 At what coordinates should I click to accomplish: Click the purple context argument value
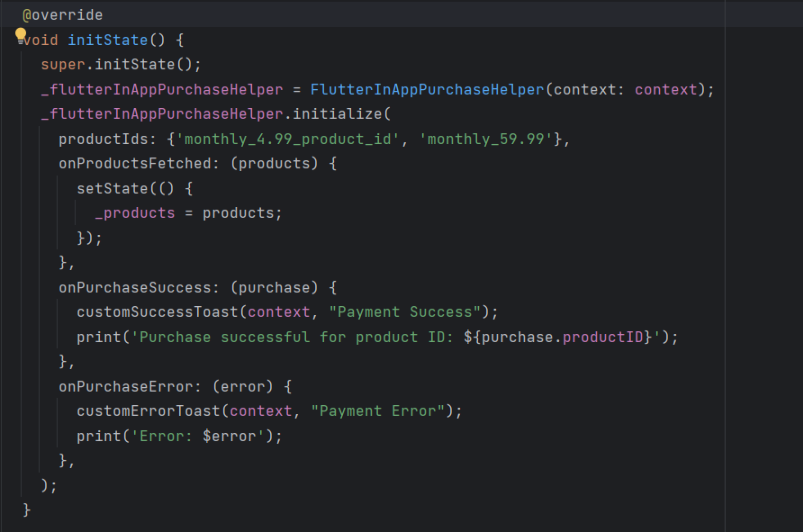pyautogui.click(x=666, y=90)
